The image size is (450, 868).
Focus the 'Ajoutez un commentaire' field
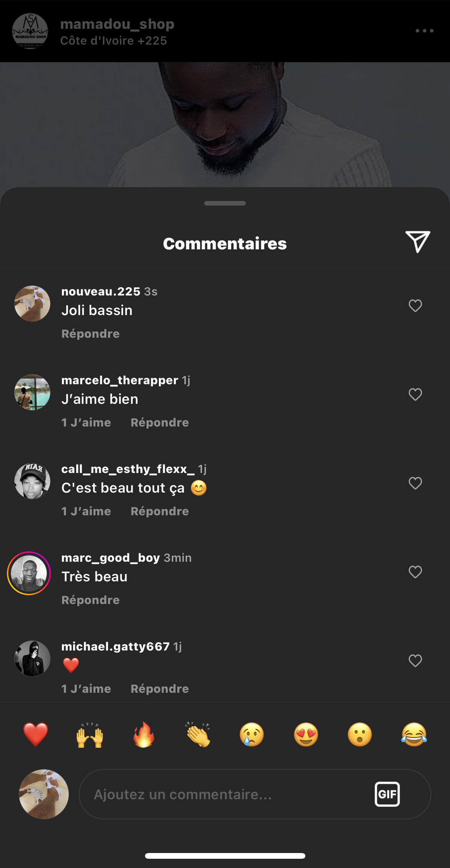(223, 794)
